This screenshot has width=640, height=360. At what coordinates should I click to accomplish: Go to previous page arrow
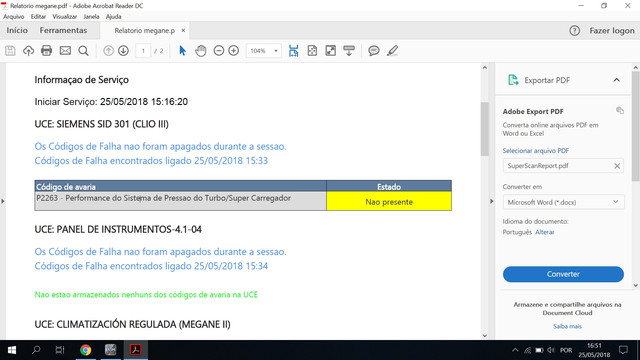[x=108, y=51]
